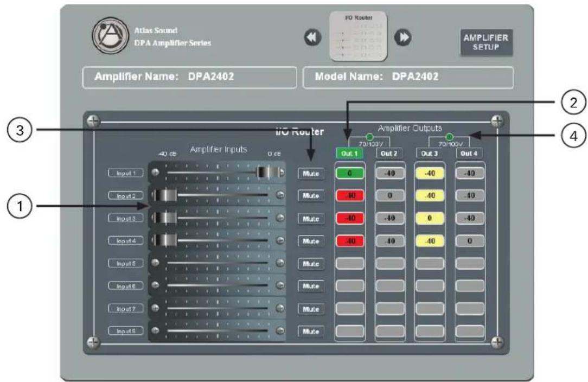
Task: Mute Input 2
Action: pos(311,196)
